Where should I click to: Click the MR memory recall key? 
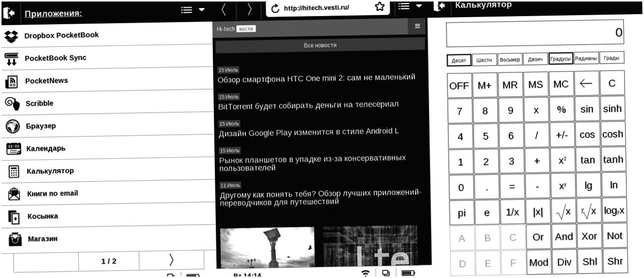pos(510,85)
